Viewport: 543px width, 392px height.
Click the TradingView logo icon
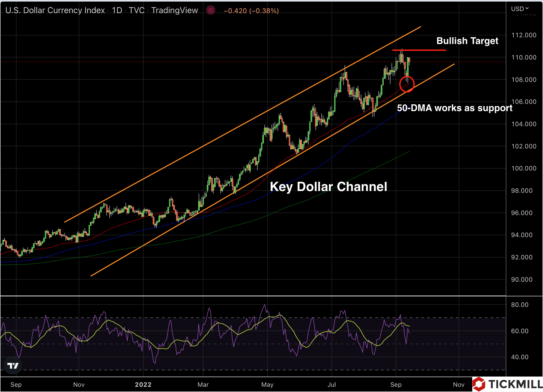pyautogui.click(x=13, y=365)
